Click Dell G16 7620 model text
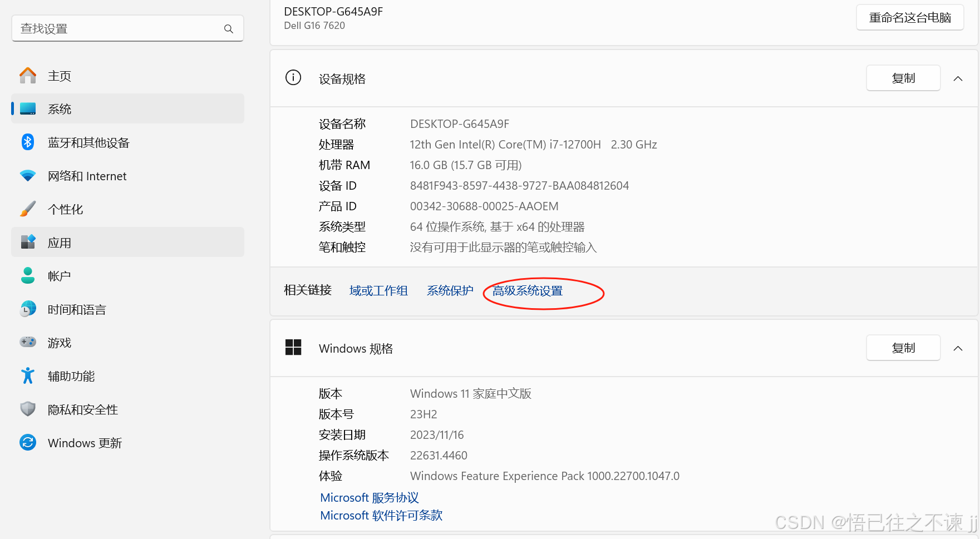The image size is (980, 539). tap(314, 26)
